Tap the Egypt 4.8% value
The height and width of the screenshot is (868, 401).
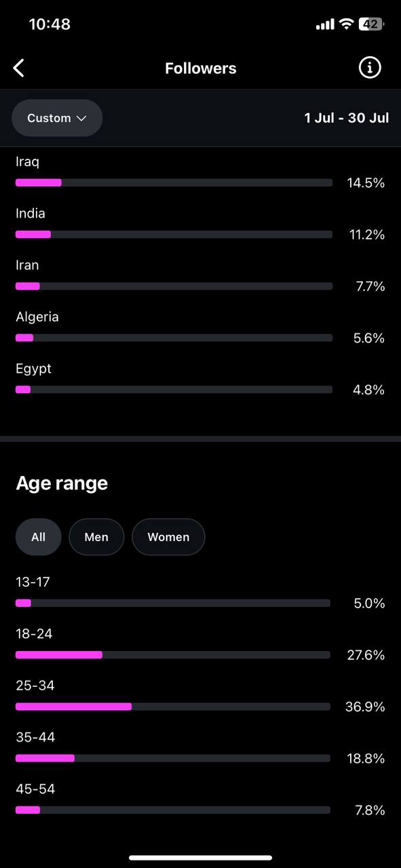368,390
